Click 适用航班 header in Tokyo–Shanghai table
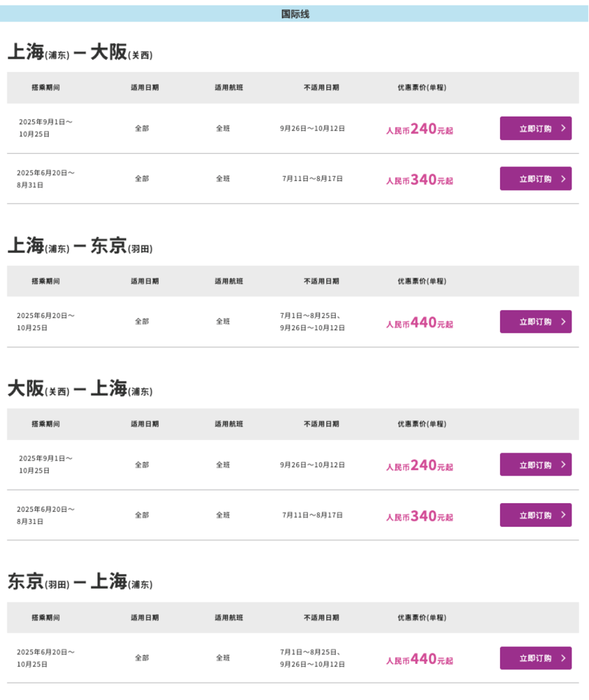589x700 pixels. tap(229, 618)
